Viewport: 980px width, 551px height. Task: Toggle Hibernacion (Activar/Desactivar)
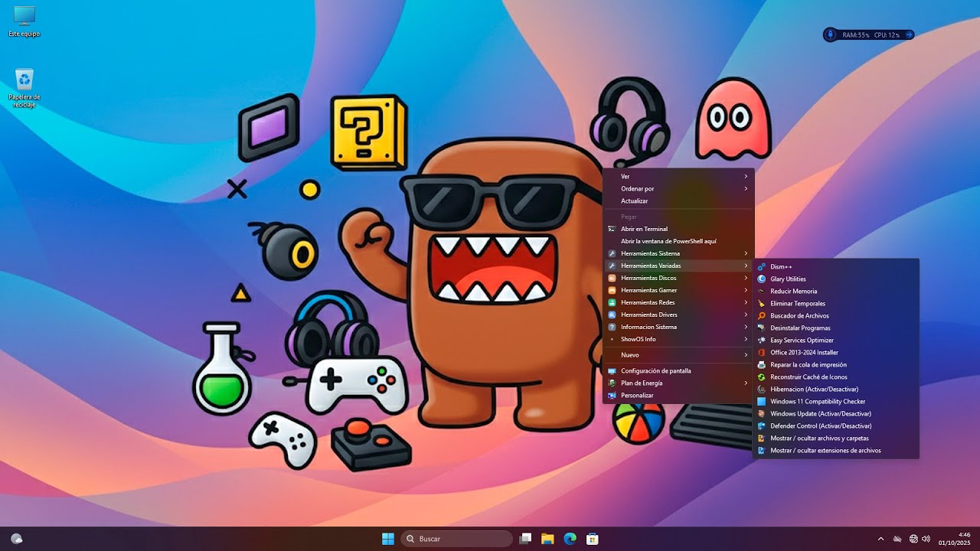coord(836,389)
